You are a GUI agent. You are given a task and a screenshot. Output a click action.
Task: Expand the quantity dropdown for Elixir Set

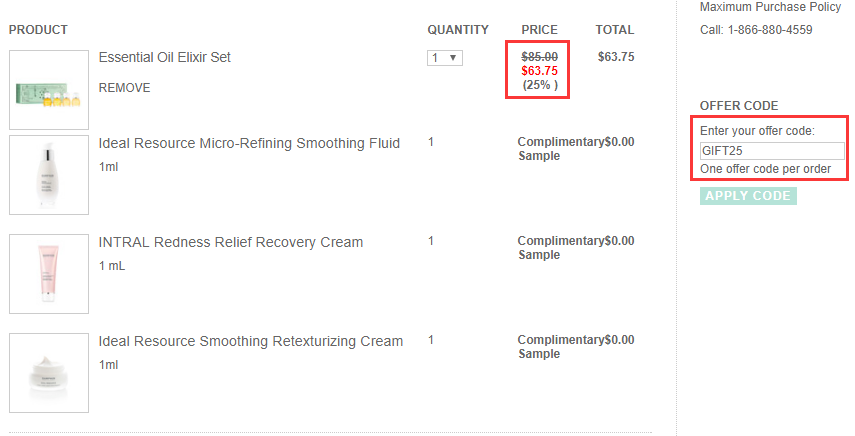445,58
